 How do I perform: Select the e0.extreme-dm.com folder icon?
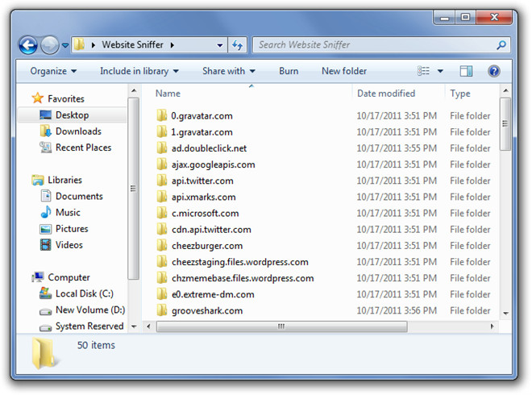click(x=162, y=294)
